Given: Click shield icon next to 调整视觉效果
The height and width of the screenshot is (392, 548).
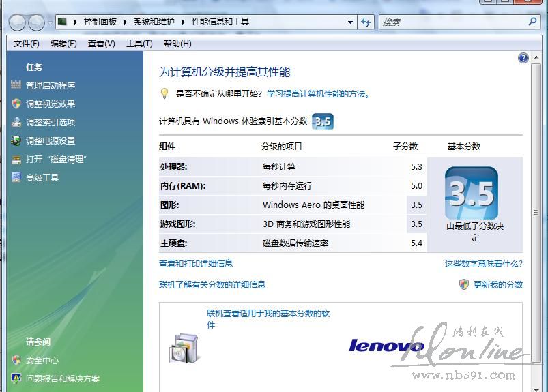Looking at the screenshot, I should click(x=16, y=104).
